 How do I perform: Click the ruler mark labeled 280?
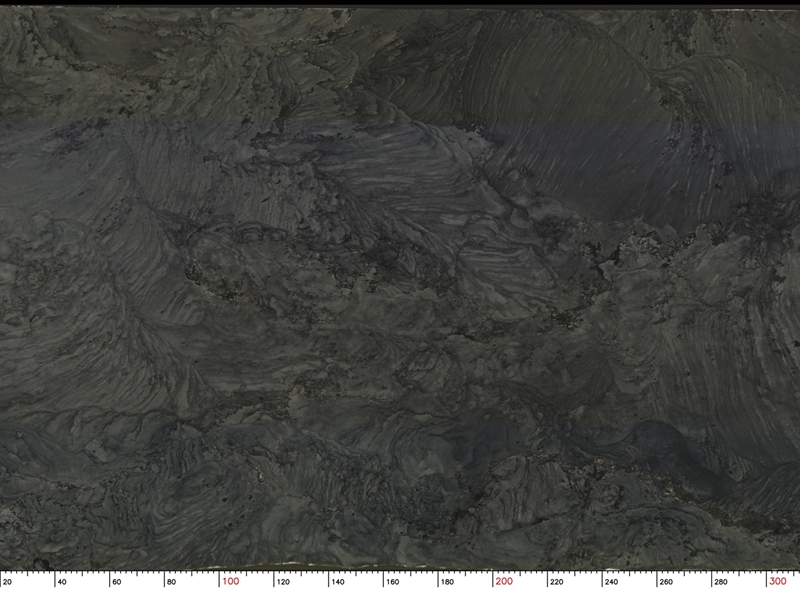[720, 582]
